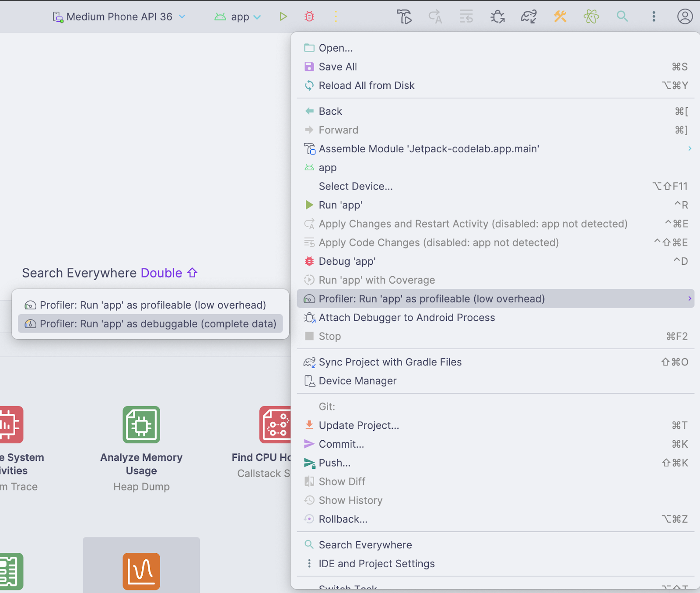Expand the Profiler run submenu arrow

pyautogui.click(x=690, y=298)
